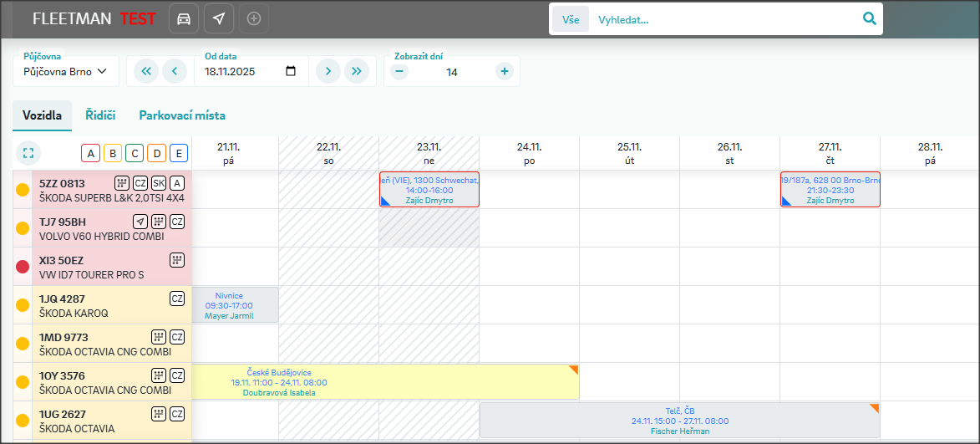Open the calendar picker in the date field
The width and height of the screenshot is (980, 444).
[291, 71]
